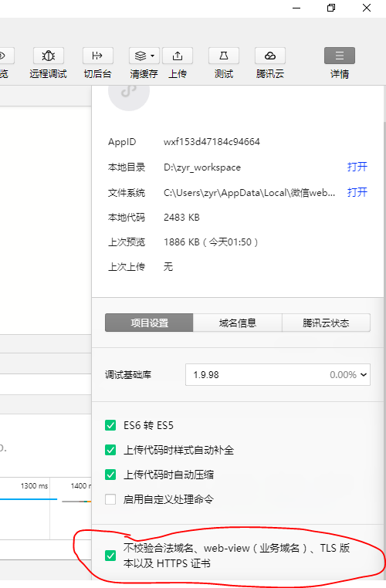Uncheck the ES6 转 ES5 checkbox

(x=110, y=425)
